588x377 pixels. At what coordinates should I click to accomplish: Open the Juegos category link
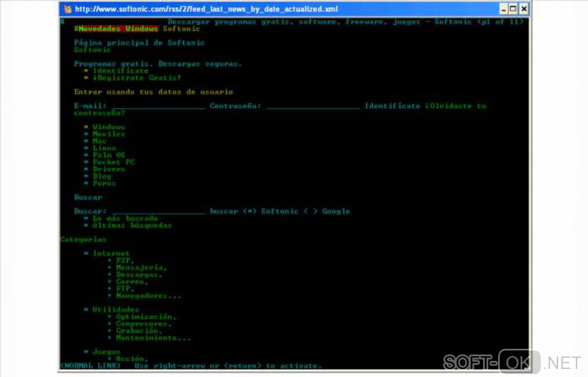pos(107,352)
